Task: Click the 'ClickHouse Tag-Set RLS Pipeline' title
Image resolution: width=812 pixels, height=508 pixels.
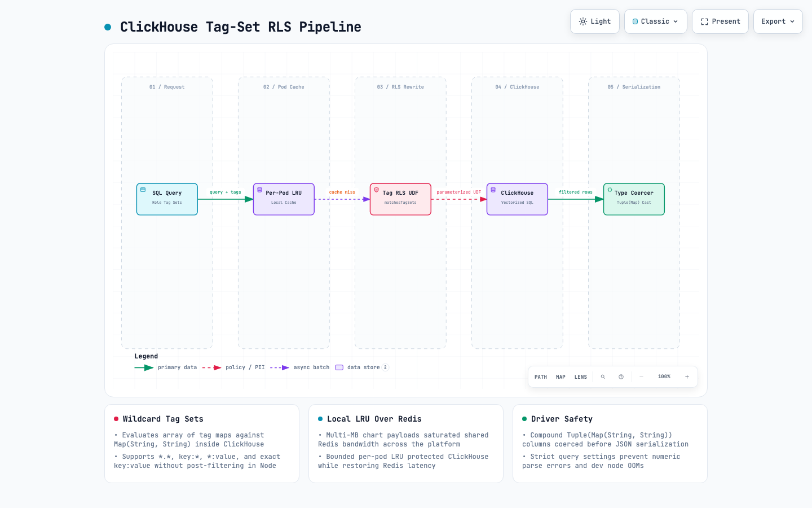Action: pos(241,27)
